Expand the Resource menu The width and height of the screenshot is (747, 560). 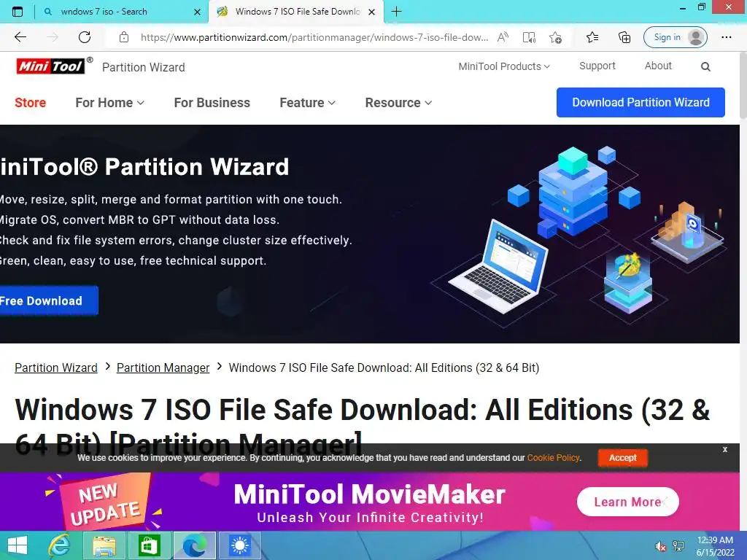[x=398, y=103]
